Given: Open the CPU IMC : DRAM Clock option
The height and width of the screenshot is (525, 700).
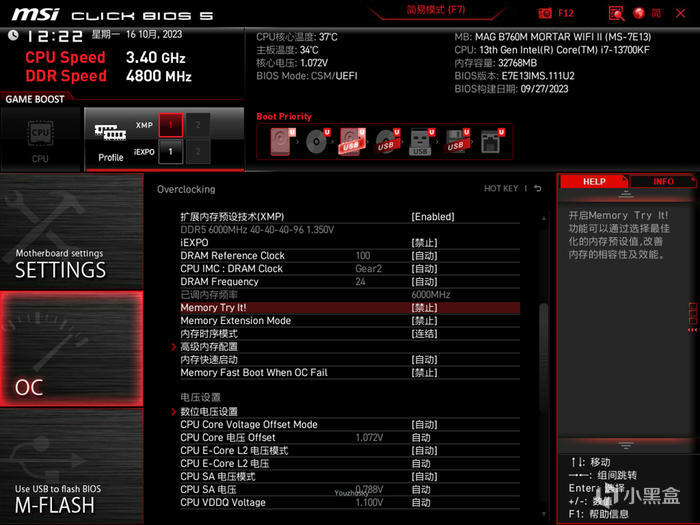Looking at the screenshot, I should 350,269.
